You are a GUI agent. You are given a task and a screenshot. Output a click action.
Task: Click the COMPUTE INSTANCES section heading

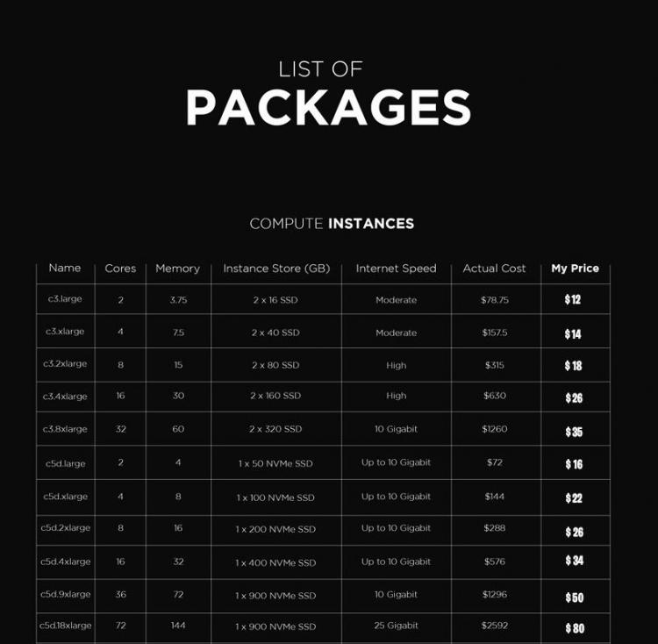point(332,224)
